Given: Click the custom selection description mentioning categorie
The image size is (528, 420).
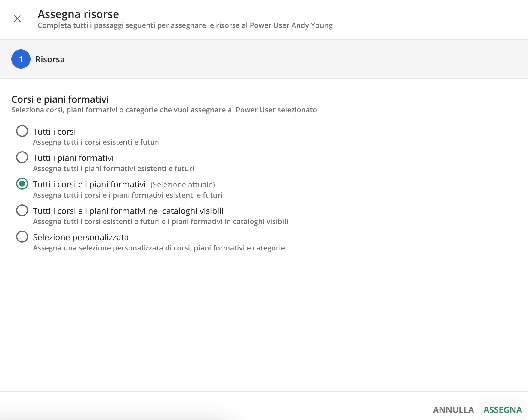Looking at the screenshot, I should click(159, 248).
